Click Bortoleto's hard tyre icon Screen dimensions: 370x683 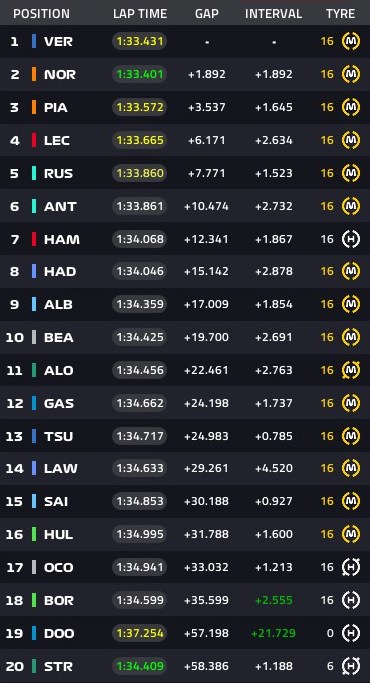click(351, 600)
